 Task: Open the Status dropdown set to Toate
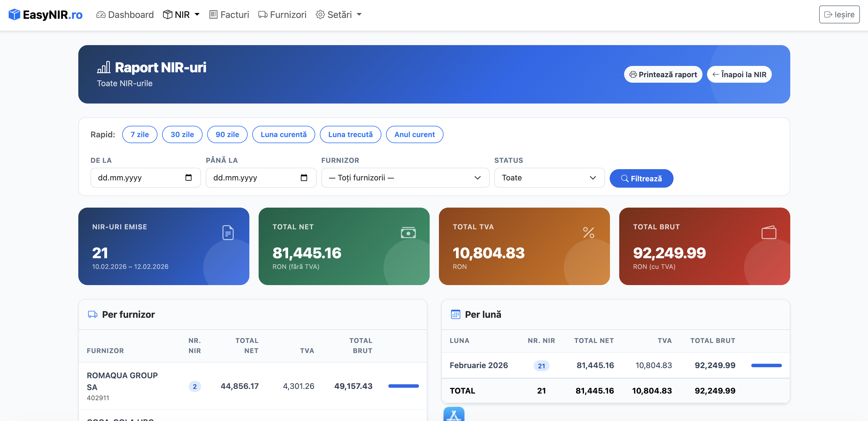point(549,178)
